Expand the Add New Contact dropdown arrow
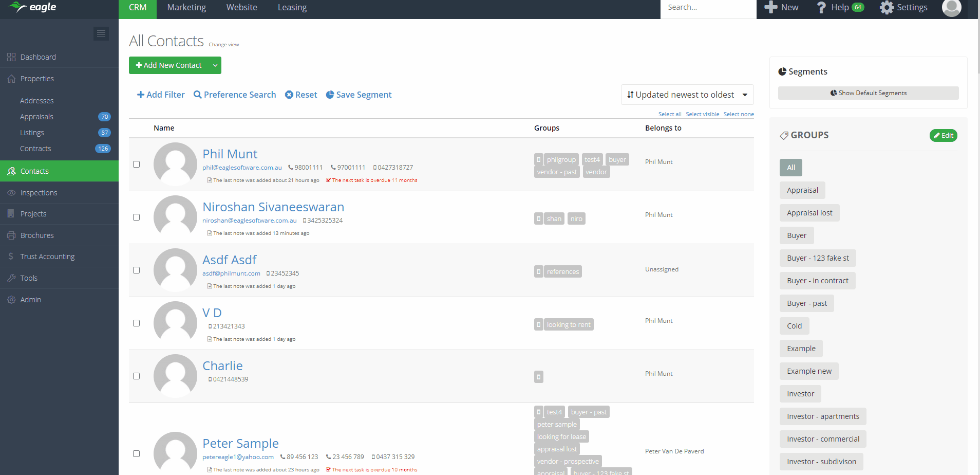 [x=215, y=65]
